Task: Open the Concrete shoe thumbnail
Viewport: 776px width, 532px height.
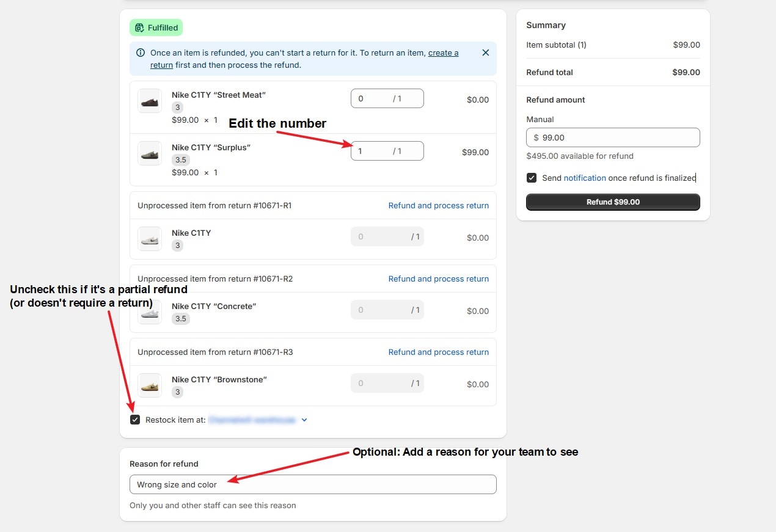Action: pyautogui.click(x=150, y=312)
